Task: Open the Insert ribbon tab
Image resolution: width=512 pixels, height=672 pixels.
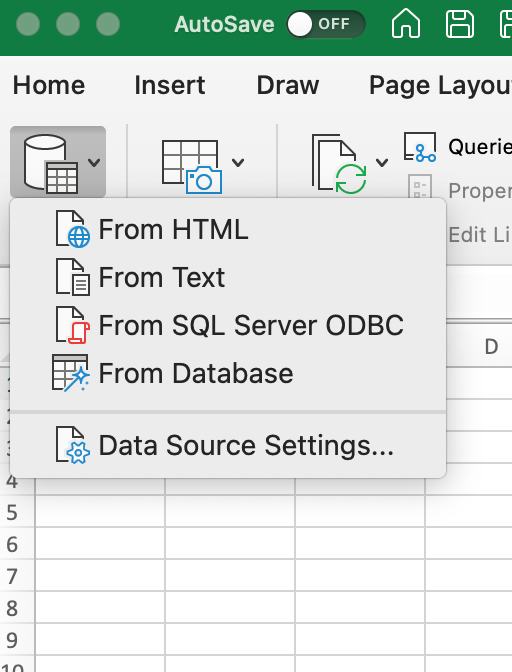Action: pyautogui.click(x=170, y=85)
